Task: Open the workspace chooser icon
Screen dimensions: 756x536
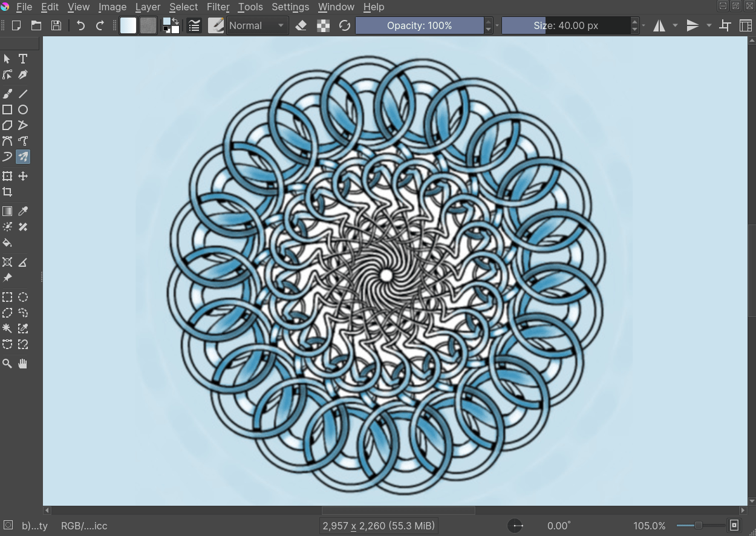Action: 746,25
